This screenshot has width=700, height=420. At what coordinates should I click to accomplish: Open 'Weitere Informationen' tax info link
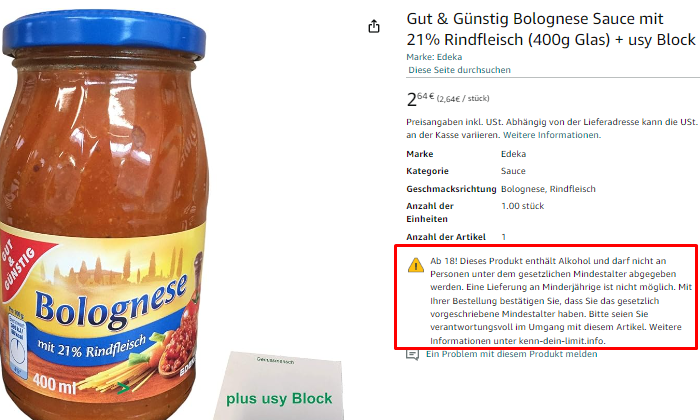pyautogui.click(x=552, y=135)
